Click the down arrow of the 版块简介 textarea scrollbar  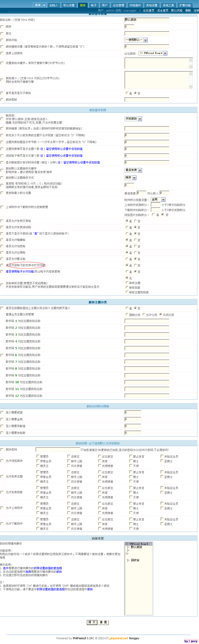point(191,87)
